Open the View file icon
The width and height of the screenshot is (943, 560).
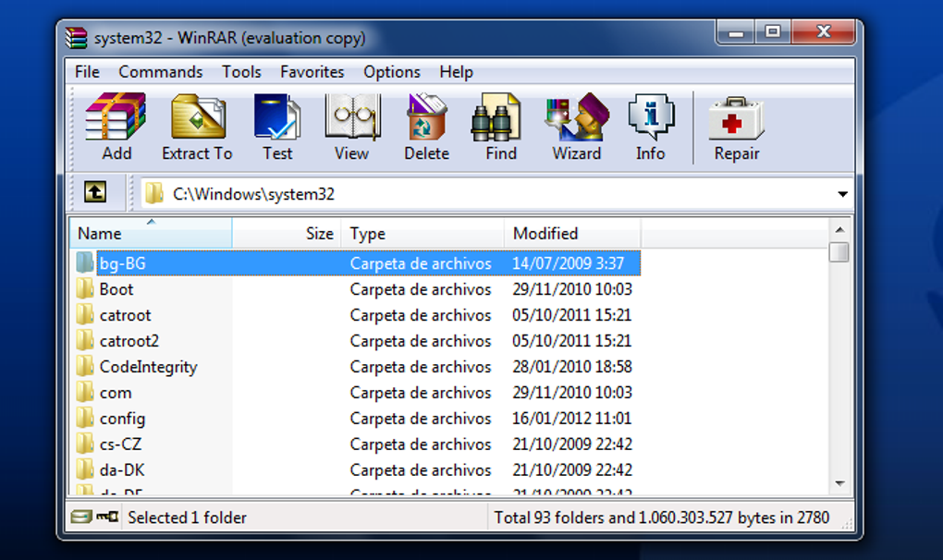coord(351,128)
